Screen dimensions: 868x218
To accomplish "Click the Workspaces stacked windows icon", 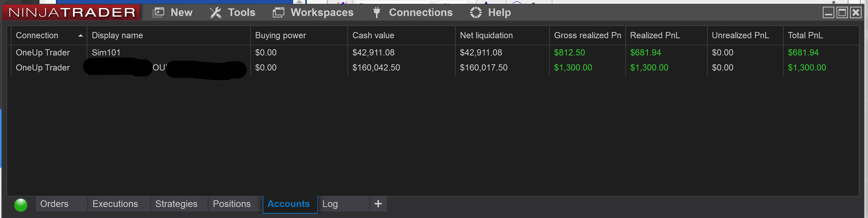I will point(278,12).
